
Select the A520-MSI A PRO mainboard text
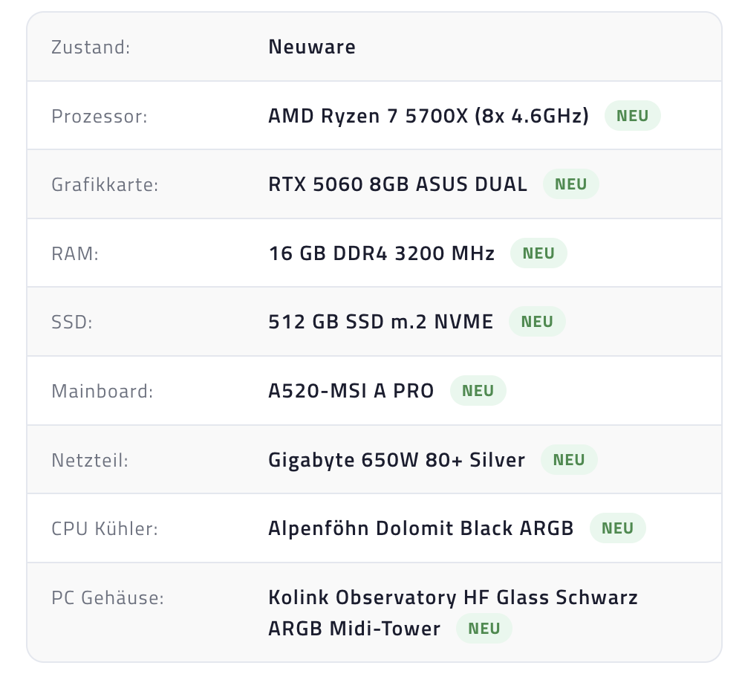pos(351,391)
